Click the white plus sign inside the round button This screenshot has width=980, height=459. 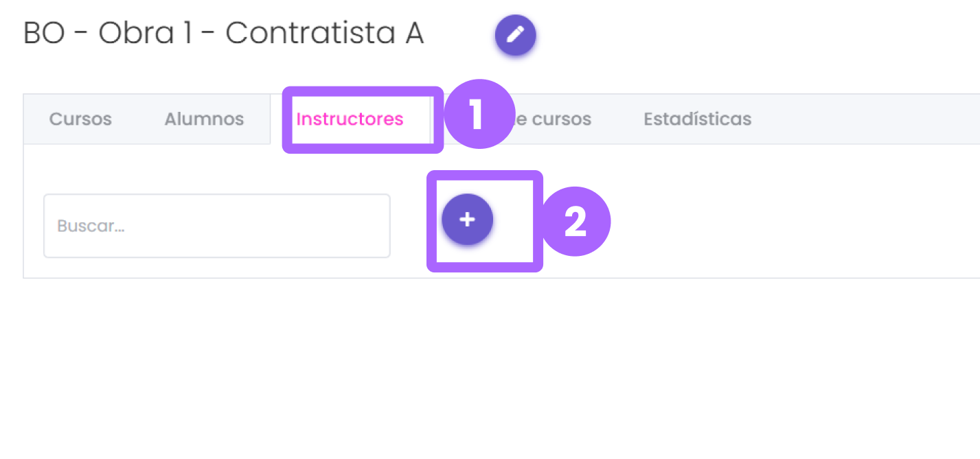tap(467, 220)
